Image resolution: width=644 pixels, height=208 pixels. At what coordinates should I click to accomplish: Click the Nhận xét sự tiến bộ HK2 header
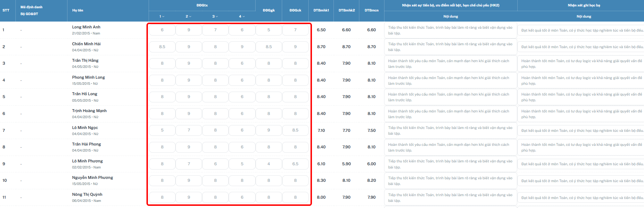pos(451,5)
